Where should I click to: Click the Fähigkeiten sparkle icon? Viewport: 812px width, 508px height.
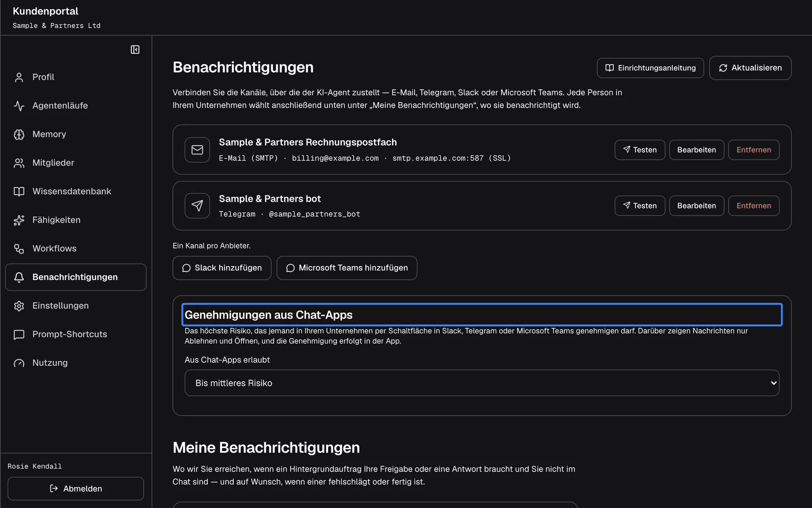click(x=19, y=220)
